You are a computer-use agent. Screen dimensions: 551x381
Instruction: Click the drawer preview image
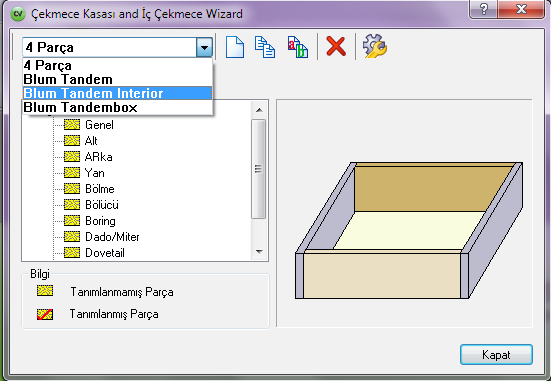tap(409, 230)
